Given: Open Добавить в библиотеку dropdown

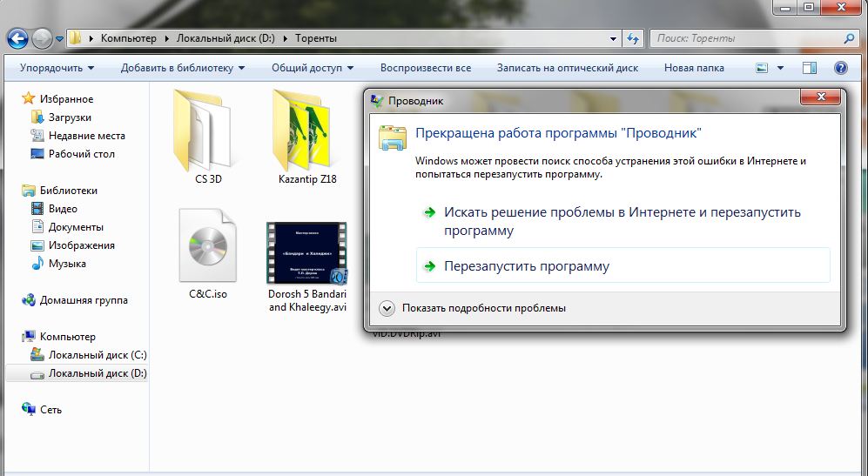Looking at the screenshot, I should tap(183, 68).
